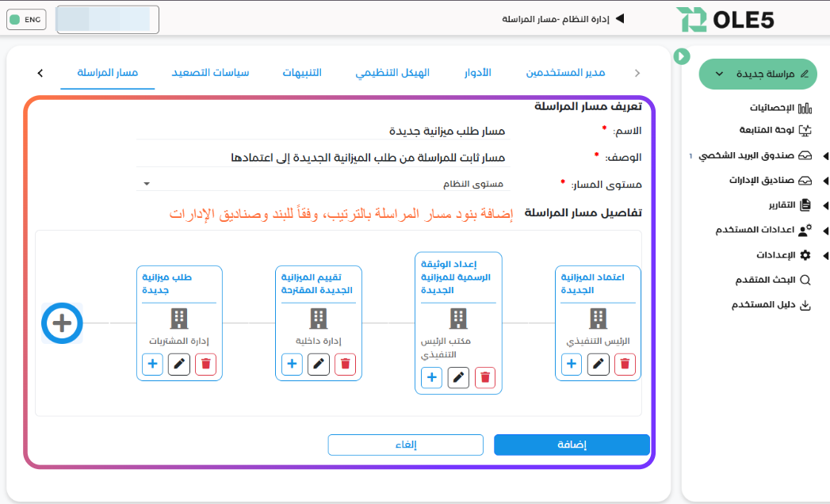Add a step after اعتماد الميزانية الجديدة
This screenshot has height=504, width=830.
point(572,364)
